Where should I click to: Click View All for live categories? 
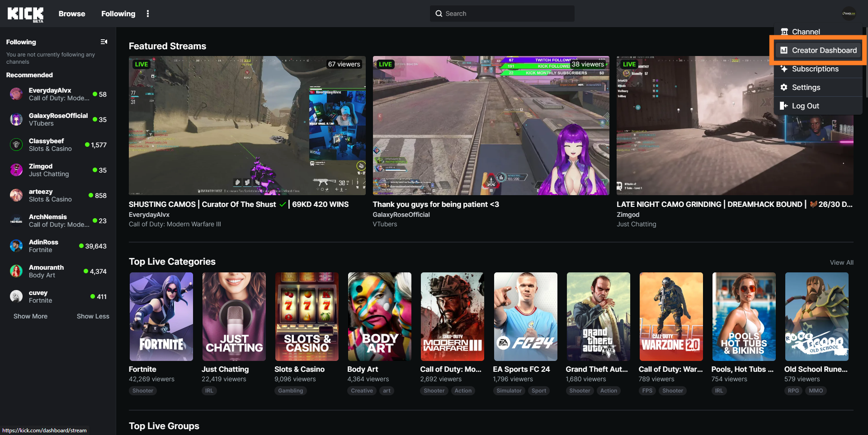click(841, 262)
